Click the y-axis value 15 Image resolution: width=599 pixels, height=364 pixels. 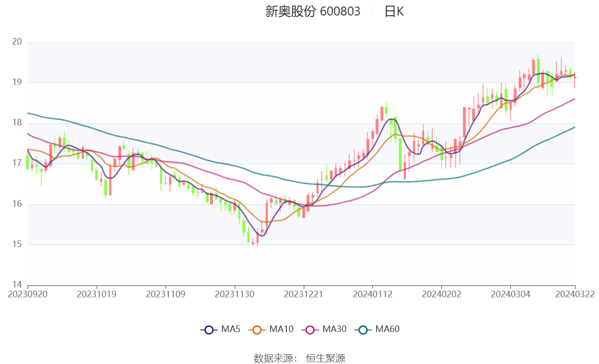17,244
